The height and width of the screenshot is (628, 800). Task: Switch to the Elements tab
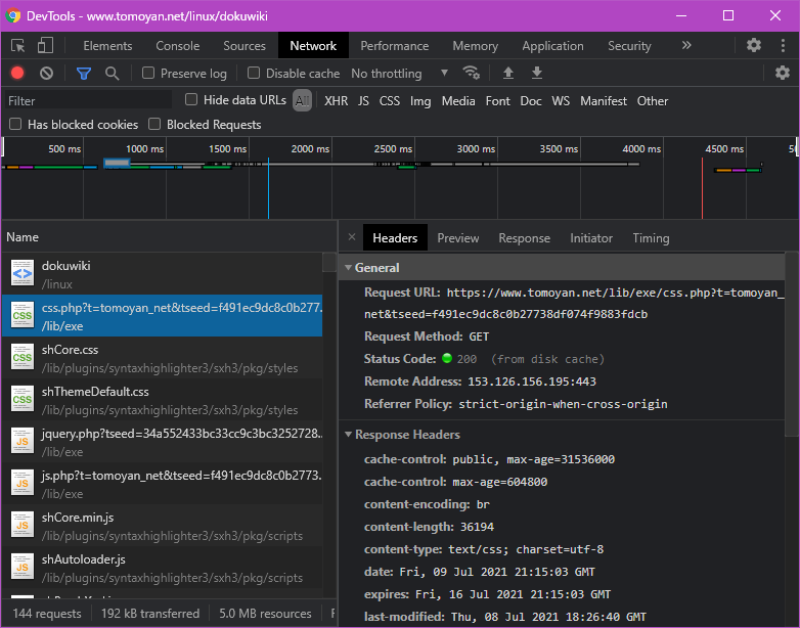(108, 46)
